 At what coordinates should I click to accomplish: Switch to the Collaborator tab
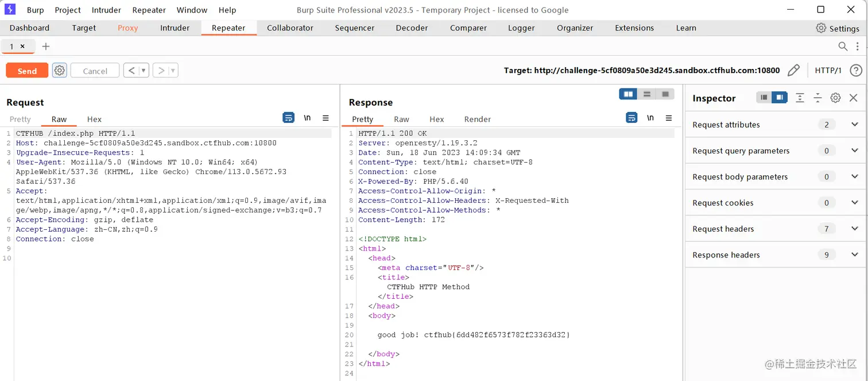point(290,28)
